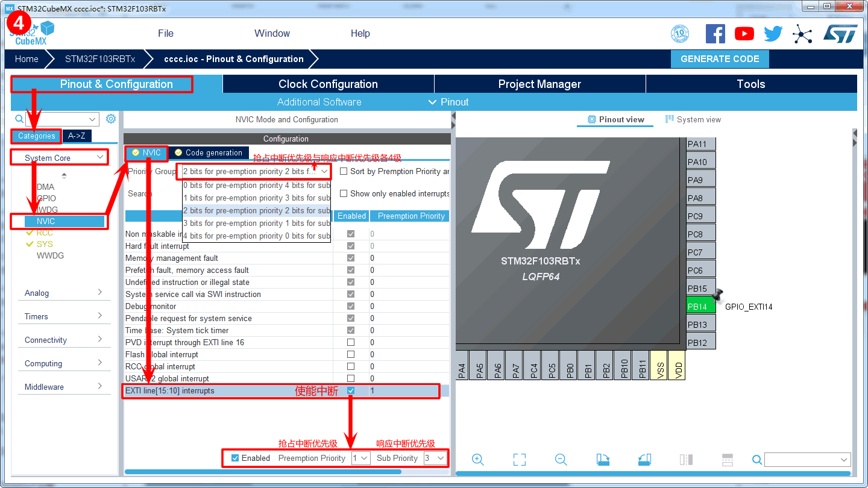Zoom in on the pinout view
The height and width of the screenshot is (488, 868).
478,460
